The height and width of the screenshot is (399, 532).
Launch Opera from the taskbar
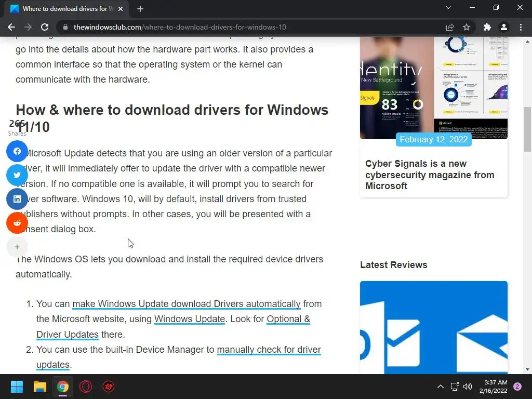[x=86, y=387]
